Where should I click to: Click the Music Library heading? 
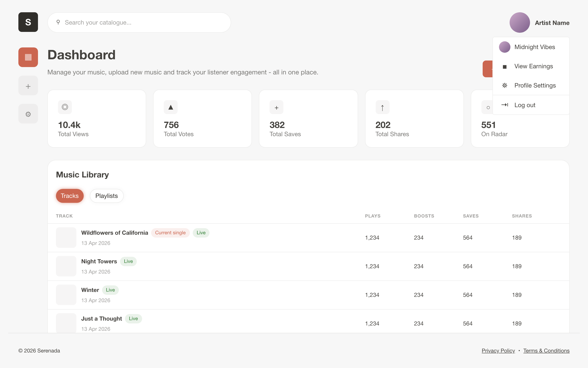(82, 175)
